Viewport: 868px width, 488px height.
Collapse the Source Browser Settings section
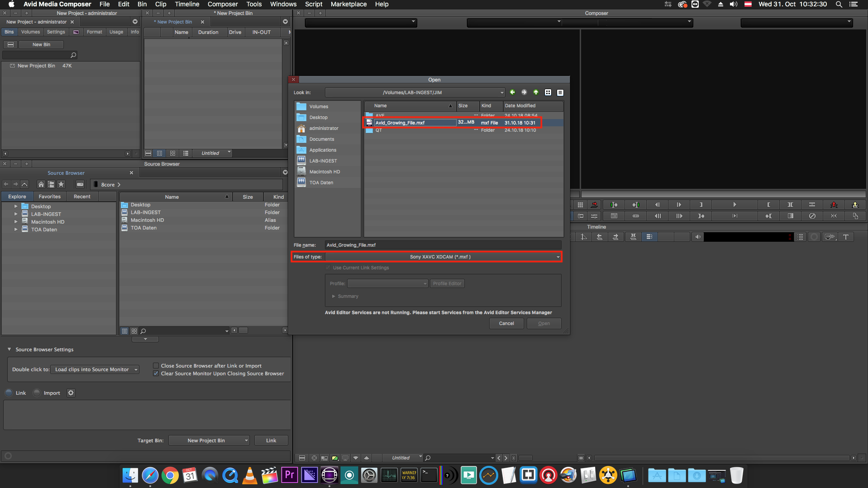click(x=9, y=349)
